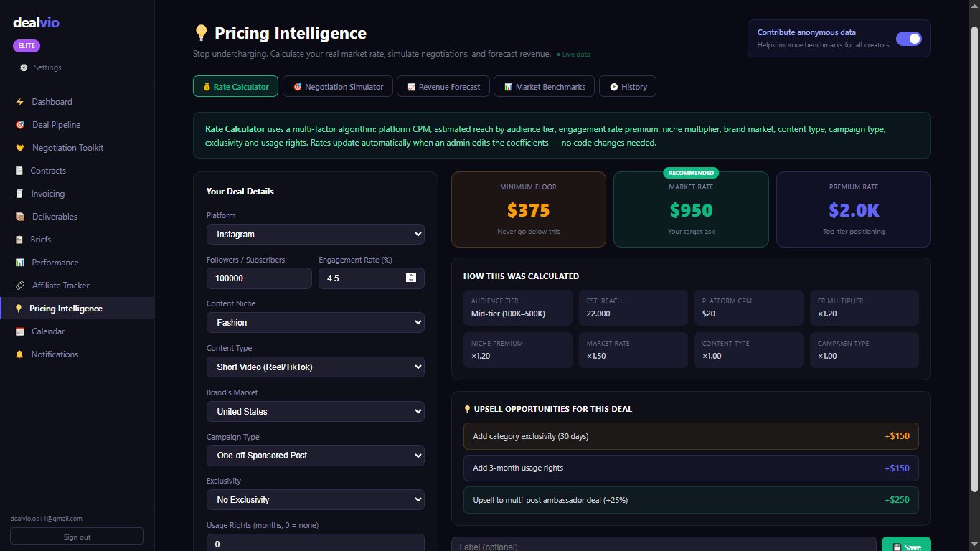Image resolution: width=980 pixels, height=551 pixels.
Task: Switch to the Revenue Forecast tab
Action: [x=443, y=85]
